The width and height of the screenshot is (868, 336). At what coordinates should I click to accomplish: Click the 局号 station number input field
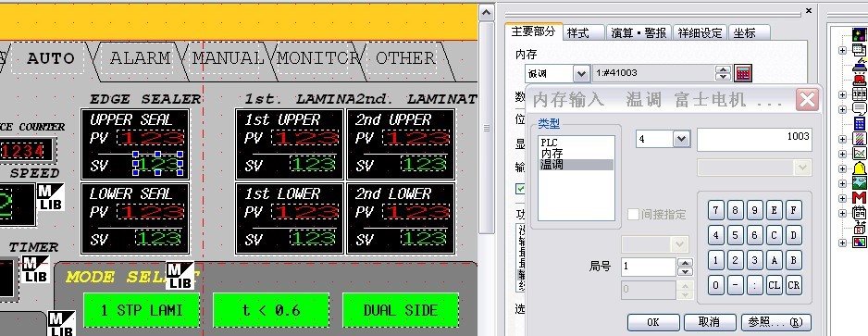point(649,267)
